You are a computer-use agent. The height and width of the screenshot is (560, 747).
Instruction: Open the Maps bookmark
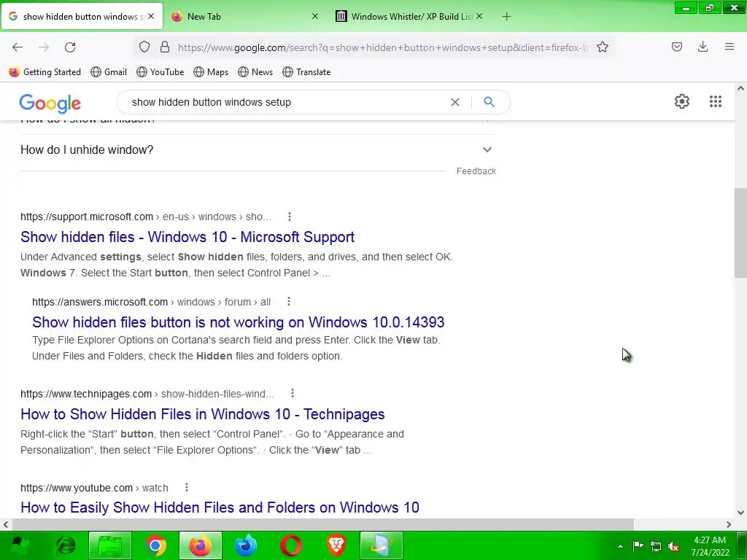(211, 72)
